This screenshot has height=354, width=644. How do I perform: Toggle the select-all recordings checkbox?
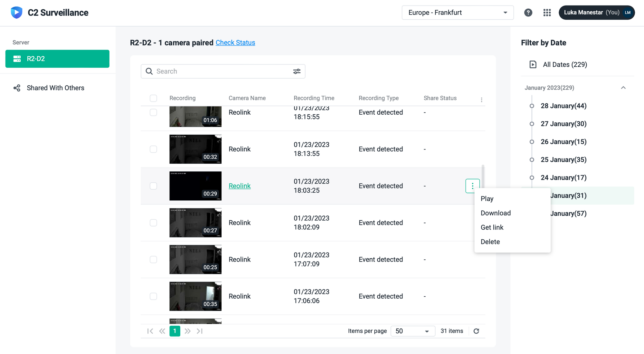coord(153,98)
